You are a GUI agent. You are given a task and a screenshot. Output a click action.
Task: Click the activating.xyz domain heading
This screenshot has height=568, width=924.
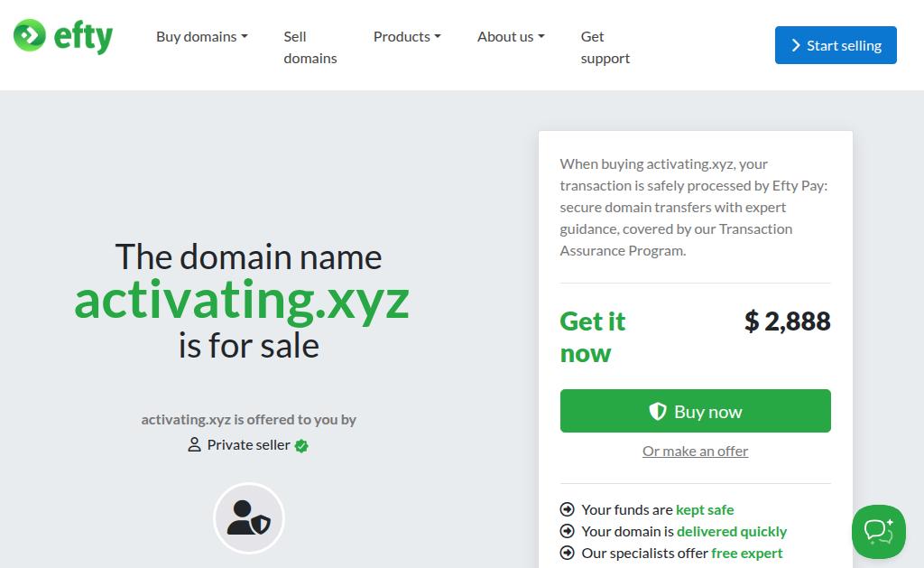(242, 301)
